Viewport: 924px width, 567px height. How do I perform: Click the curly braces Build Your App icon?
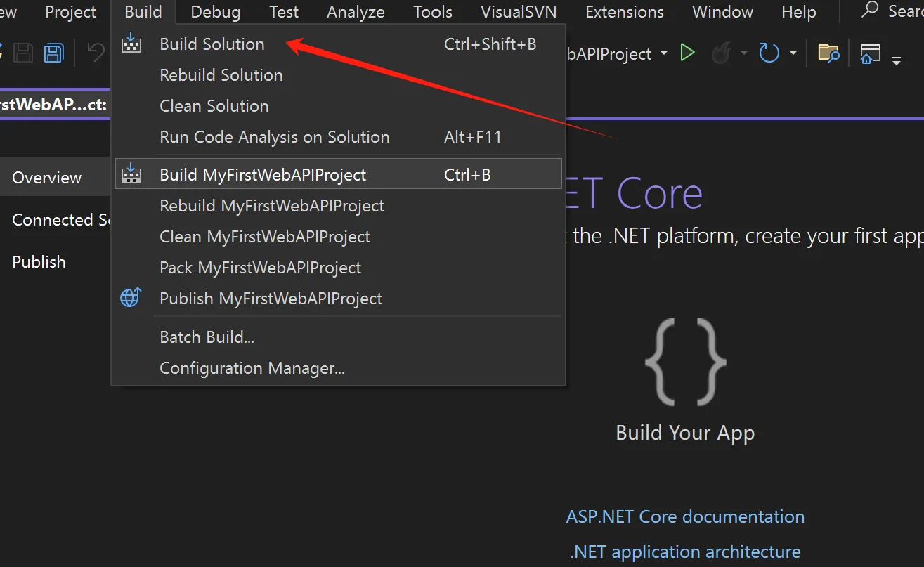tap(686, 362)
